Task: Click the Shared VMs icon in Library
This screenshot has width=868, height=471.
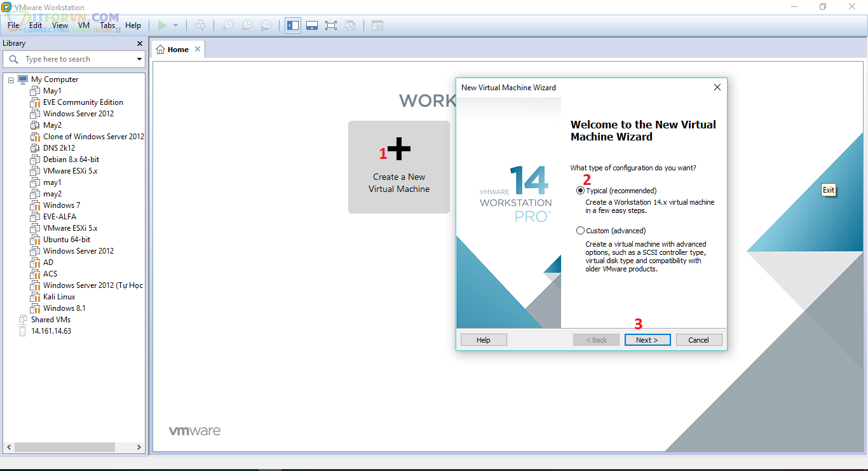Action: (24, 320)
